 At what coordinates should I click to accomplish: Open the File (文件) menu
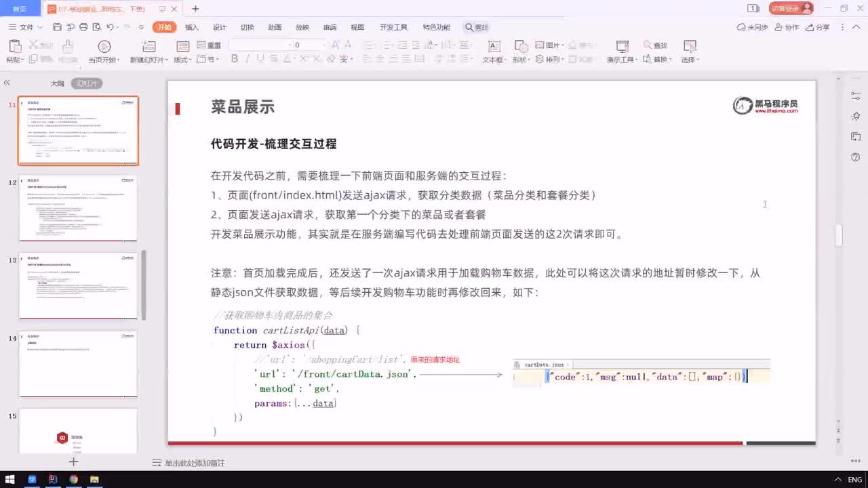click(26, 27)
